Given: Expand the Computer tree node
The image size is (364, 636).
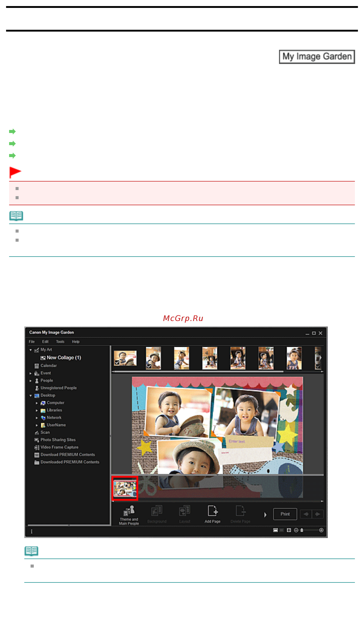Looking at the screenshot, I should tap(37, 403).
